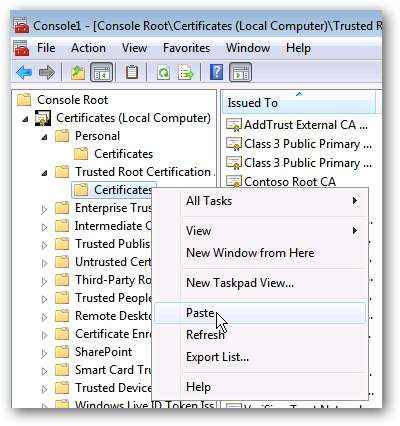
Task: Toggle the Show/Hide Action Pane icon
Action: point(240,72)
